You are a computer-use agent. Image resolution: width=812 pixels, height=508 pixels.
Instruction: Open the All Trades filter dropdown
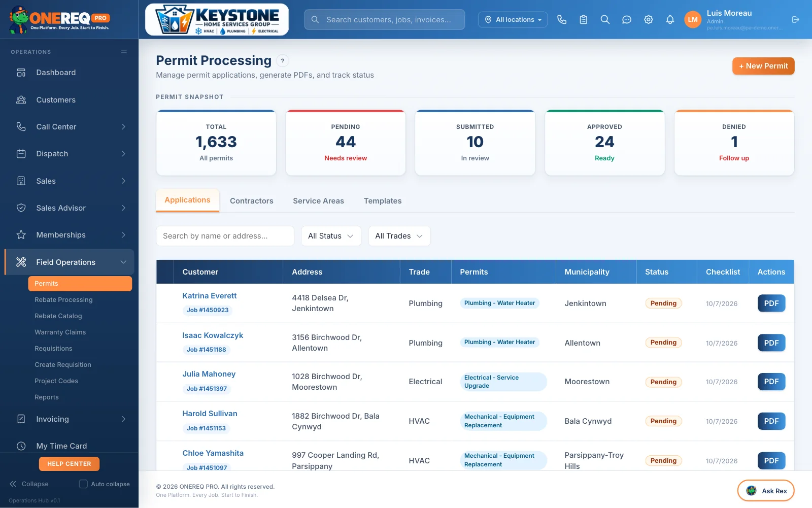coord(399,236)
